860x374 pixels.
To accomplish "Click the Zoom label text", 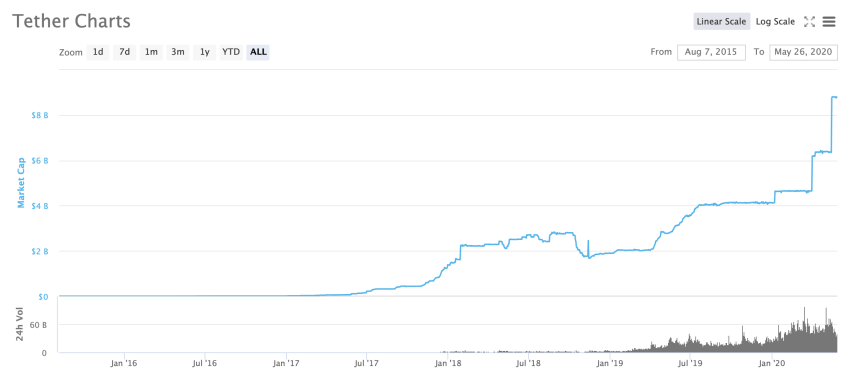I will (71, 53).
